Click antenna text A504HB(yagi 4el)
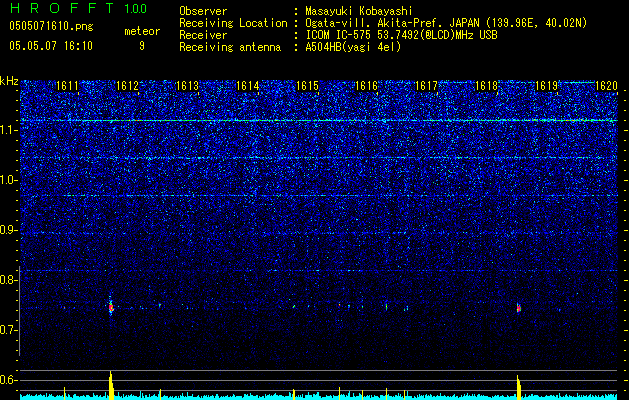 point(353,47)
